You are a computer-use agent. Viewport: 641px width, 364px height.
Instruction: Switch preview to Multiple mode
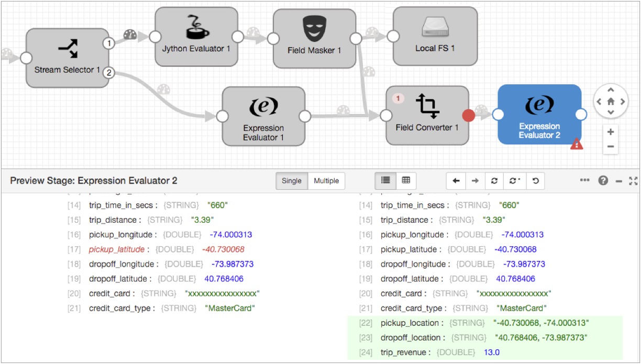coord(326,180)
